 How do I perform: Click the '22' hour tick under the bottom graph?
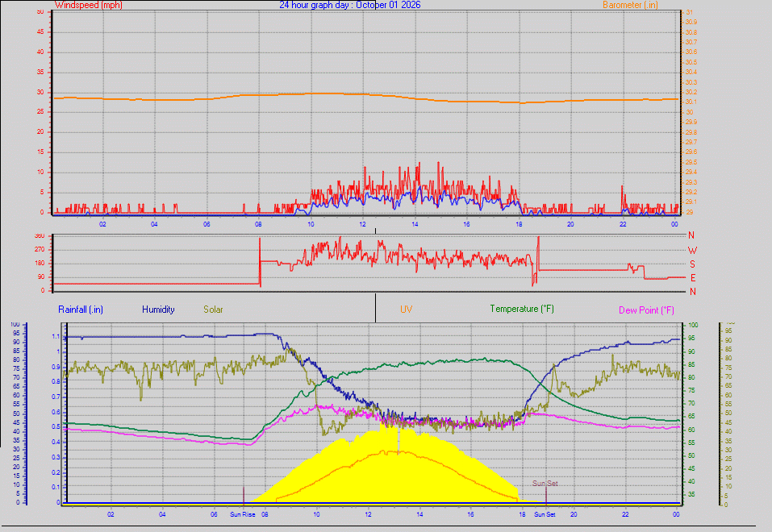[625, 514]
